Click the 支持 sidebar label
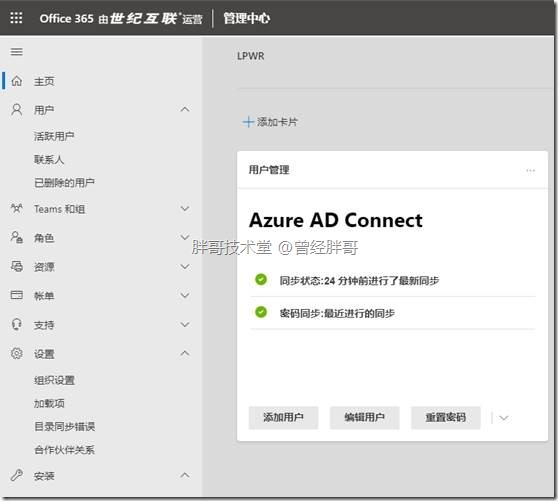558x501 pixels. click(x=44, y=325)
